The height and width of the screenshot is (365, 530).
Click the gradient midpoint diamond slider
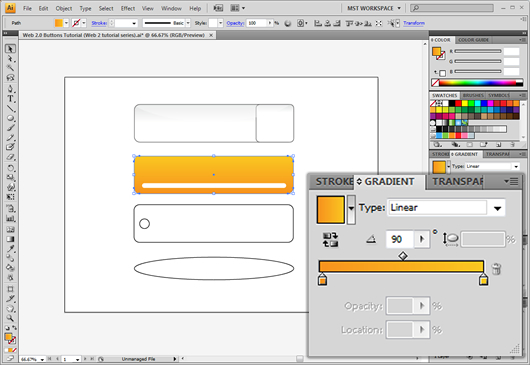click(x=403, y=256)
